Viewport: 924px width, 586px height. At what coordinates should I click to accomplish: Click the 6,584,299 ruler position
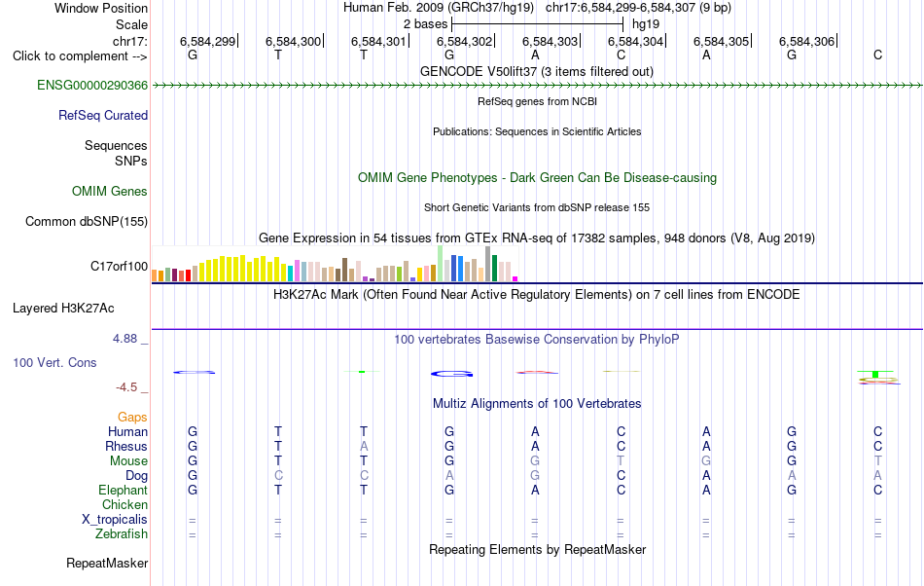208,42
